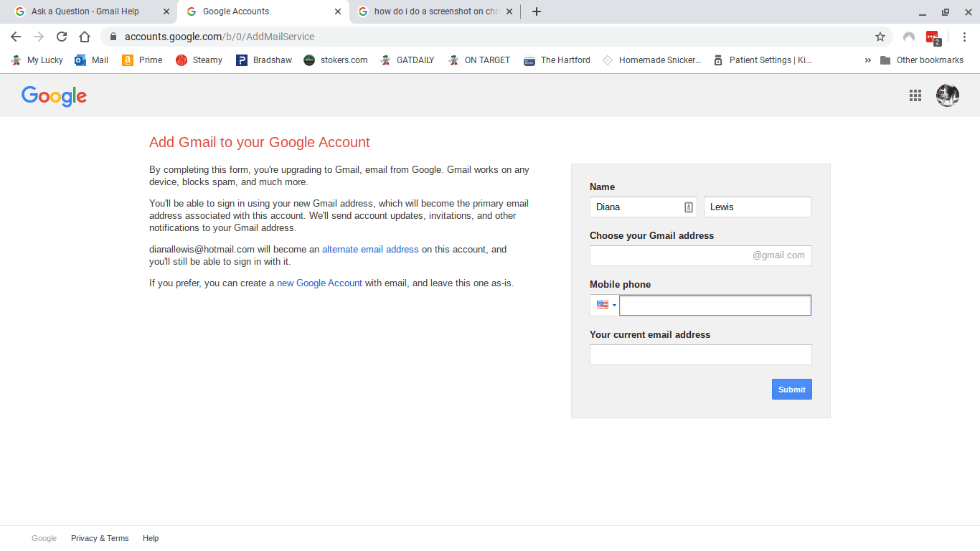Image resolution: width=980 pixels, height=551 pixels.
Task: Click the Google logo in the header
Action: 54,96
